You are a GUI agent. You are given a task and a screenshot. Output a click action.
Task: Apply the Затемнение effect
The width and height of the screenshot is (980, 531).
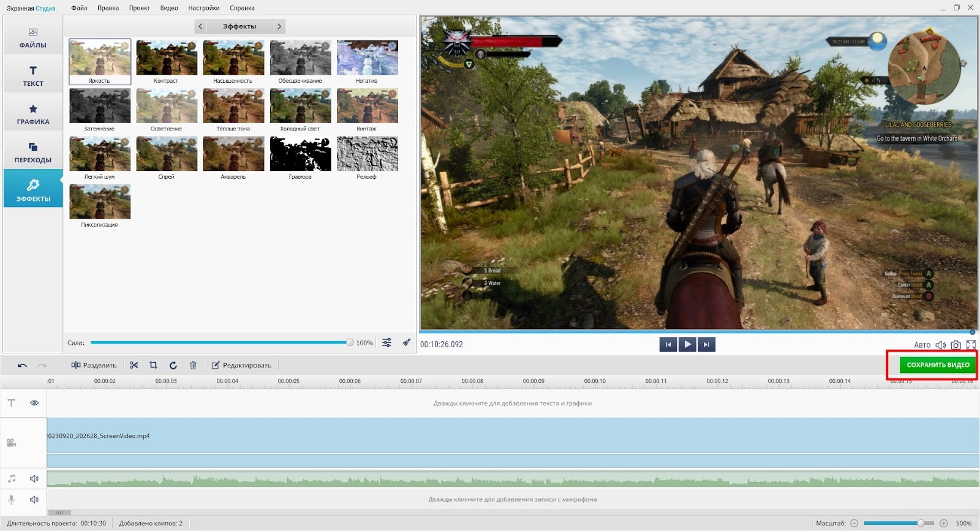click(100, 110)
